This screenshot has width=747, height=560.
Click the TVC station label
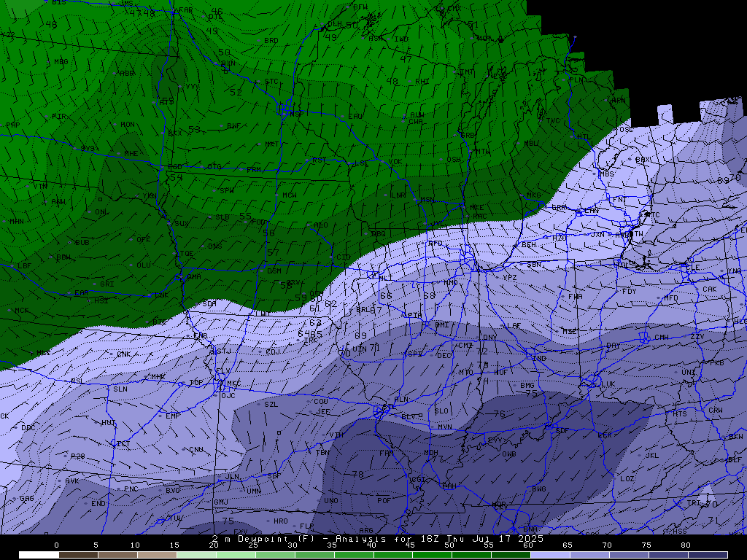point(553,122)
